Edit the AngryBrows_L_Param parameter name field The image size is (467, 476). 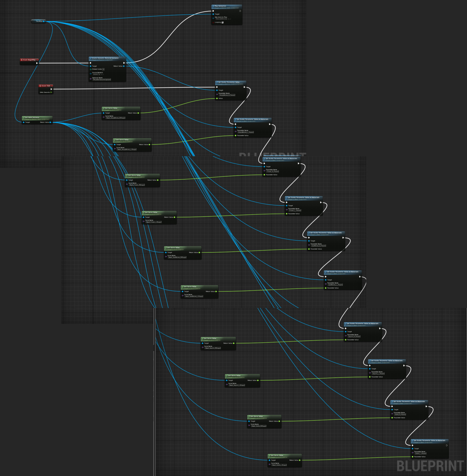click(245, 132)
